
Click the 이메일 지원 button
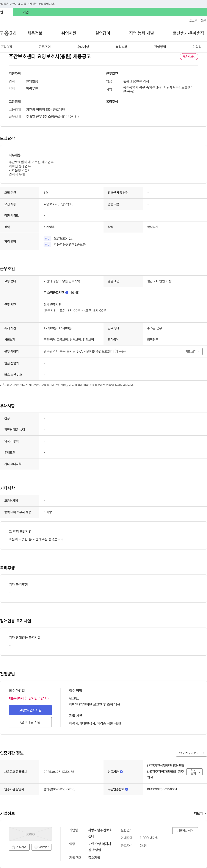30,722
